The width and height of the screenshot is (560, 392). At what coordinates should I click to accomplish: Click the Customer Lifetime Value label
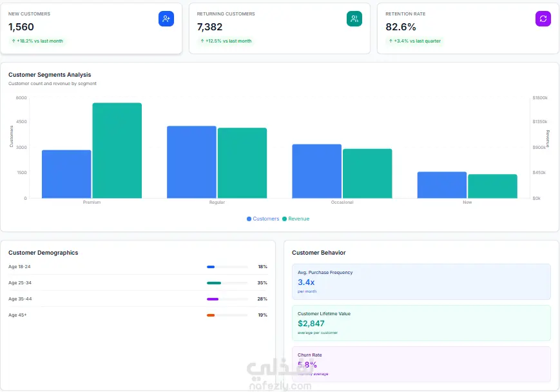tap(324, 314)
